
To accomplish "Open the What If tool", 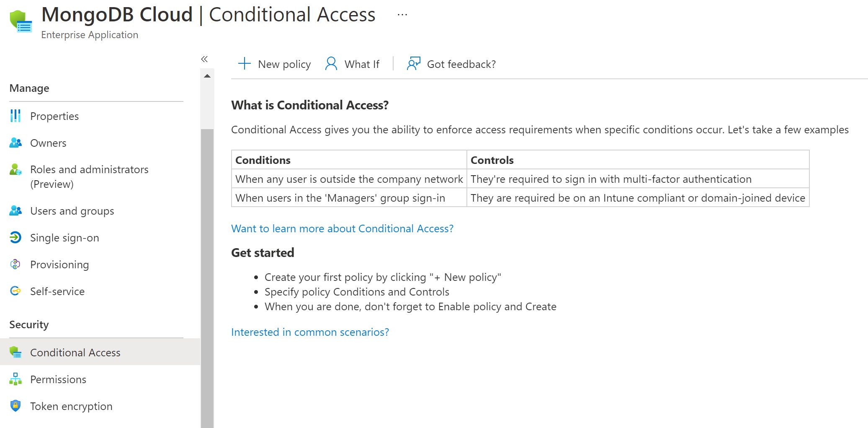I will (353, 64).
